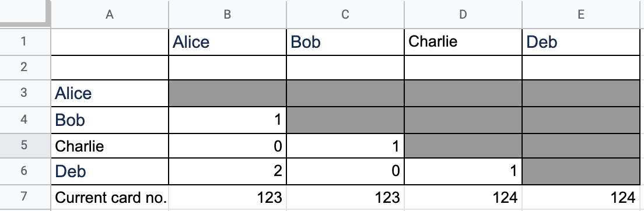Select Alice's card number 123 cell
The width and height of the screenshot is (644, 211).
coord(227,198)
